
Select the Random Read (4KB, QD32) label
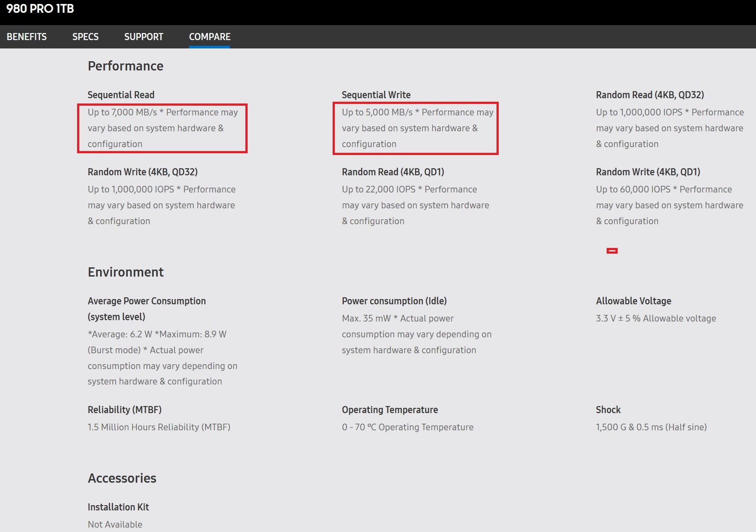point(650,95)
